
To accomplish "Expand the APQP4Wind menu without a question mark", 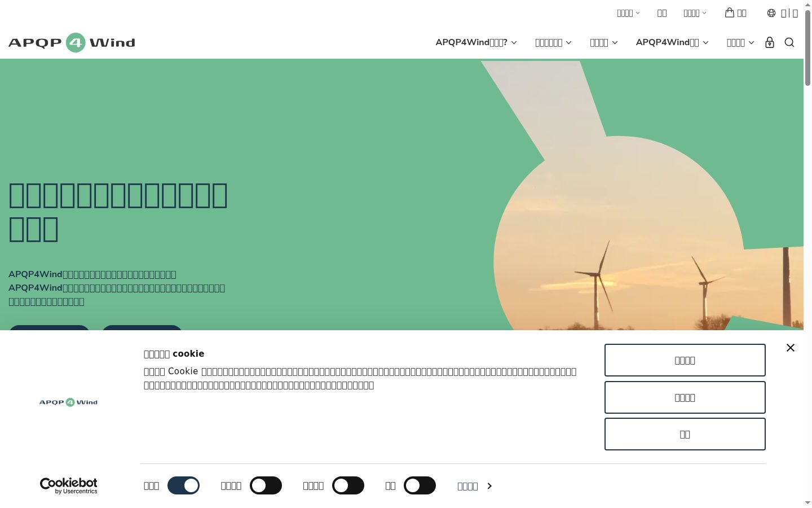I will coord(672,42).
